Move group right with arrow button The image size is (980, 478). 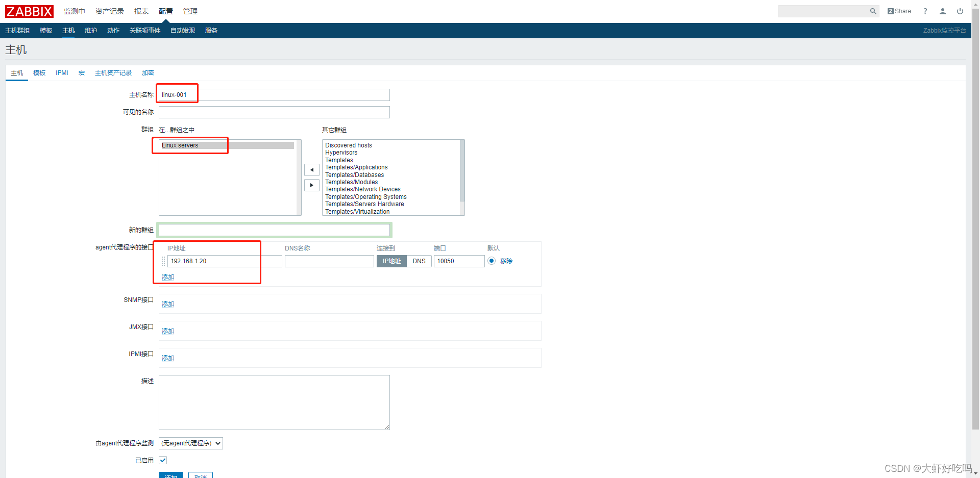tap(311, 185)
